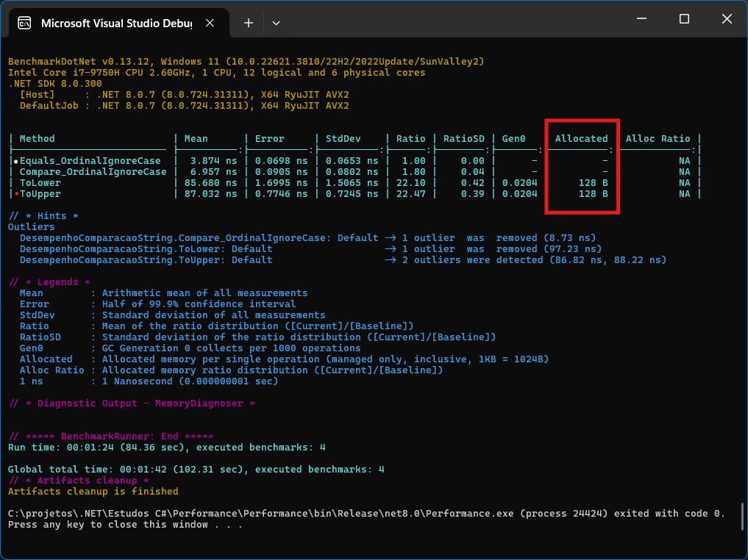
Task: Open the profile dropdown chevron in the title bar
Action: [276, 23]
